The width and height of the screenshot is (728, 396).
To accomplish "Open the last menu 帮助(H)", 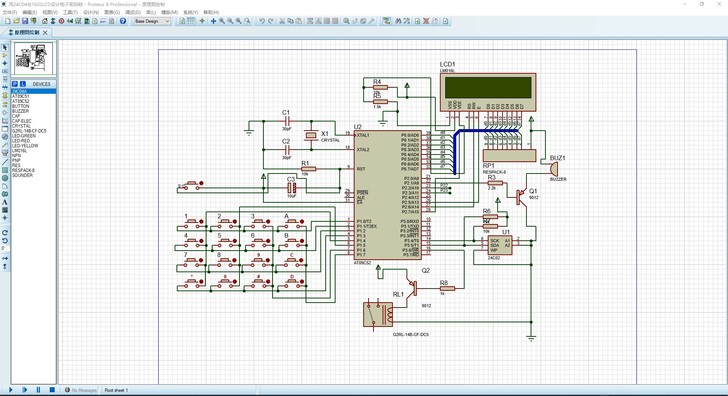I will [211, 12].
